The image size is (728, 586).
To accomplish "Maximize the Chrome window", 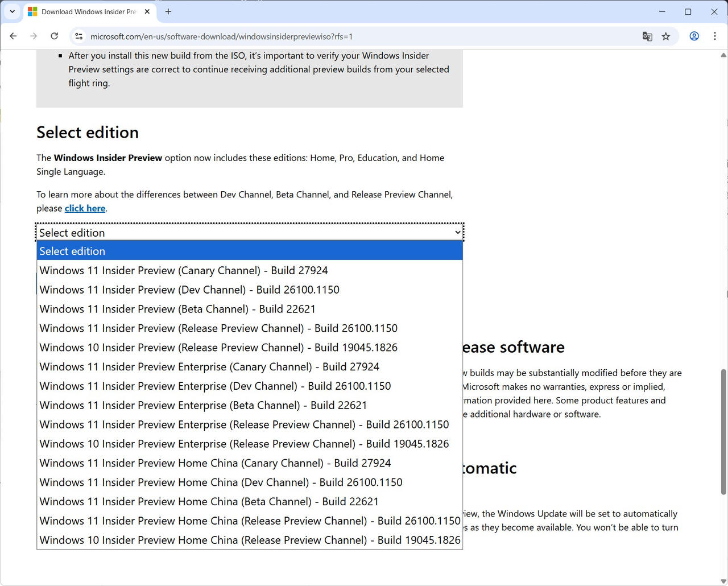I will [688, 11].
